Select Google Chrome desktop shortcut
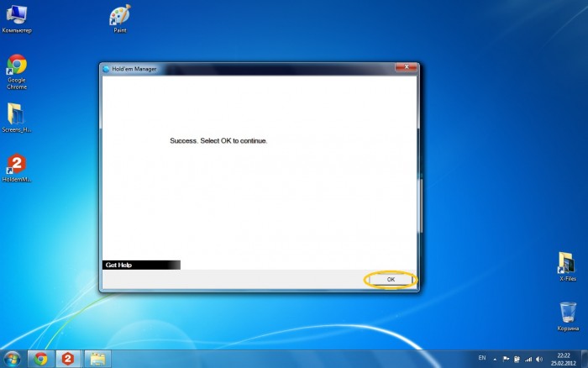The image size is (588, 368). click(x=17, y=71)
